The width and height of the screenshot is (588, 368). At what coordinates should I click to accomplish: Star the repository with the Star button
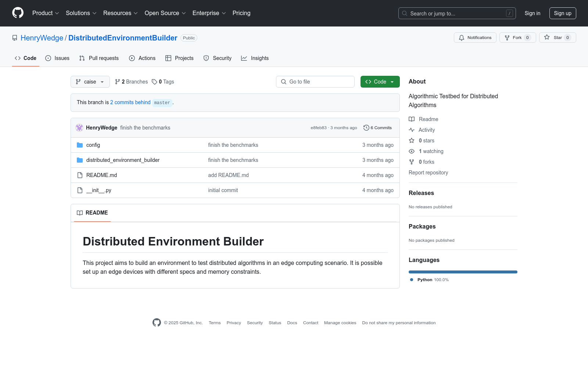click(x=557, y=38)
